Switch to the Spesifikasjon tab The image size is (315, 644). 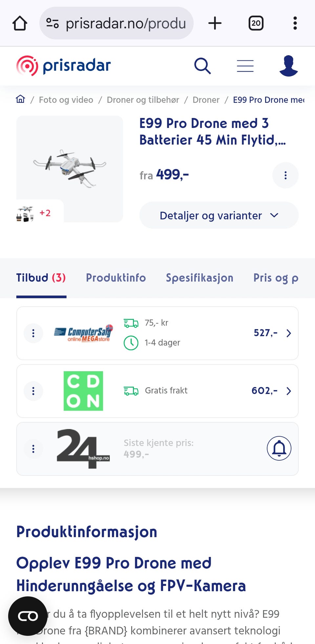pos(199,278)
